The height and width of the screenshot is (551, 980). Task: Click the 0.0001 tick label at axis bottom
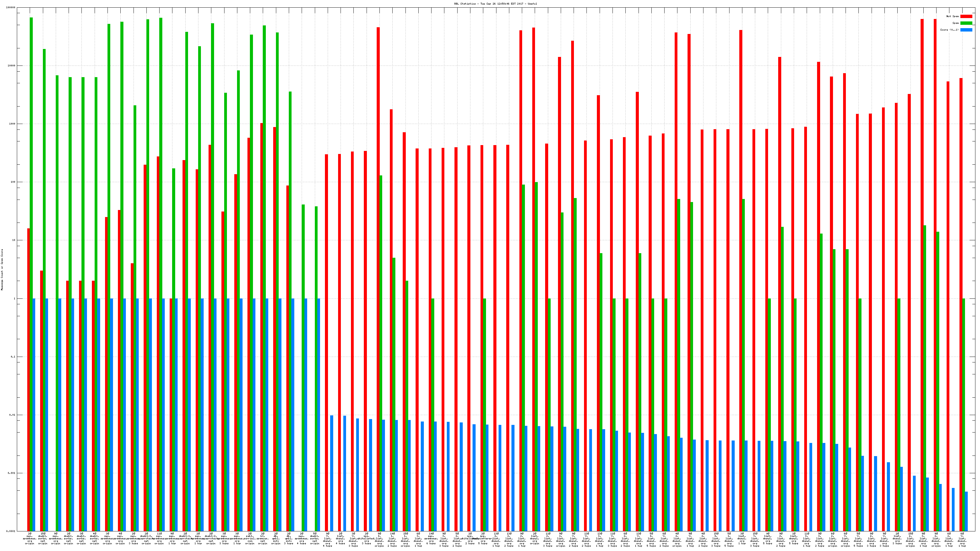[x=11, y=531]
